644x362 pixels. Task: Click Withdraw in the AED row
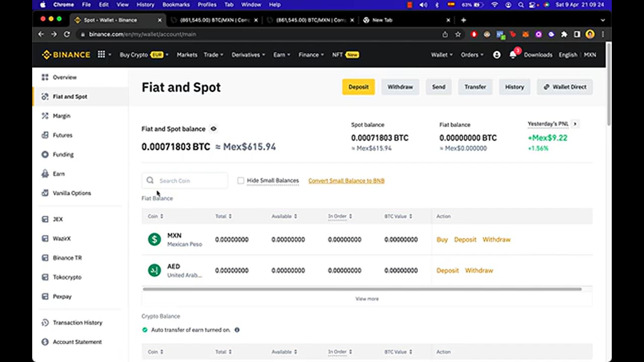click(479, 270)
